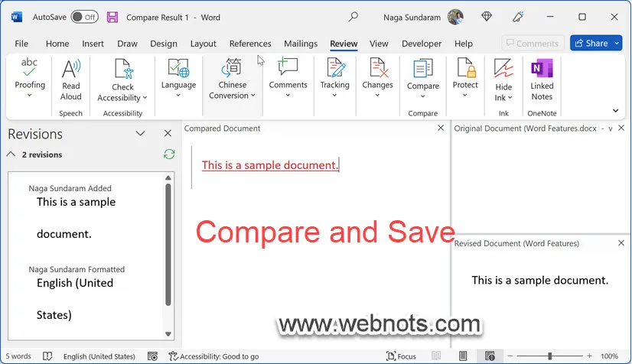Toggle the AutoSave switch
The height and width of the screenshot is (364, 632).
pyautogui.click(x=84, y=17)
